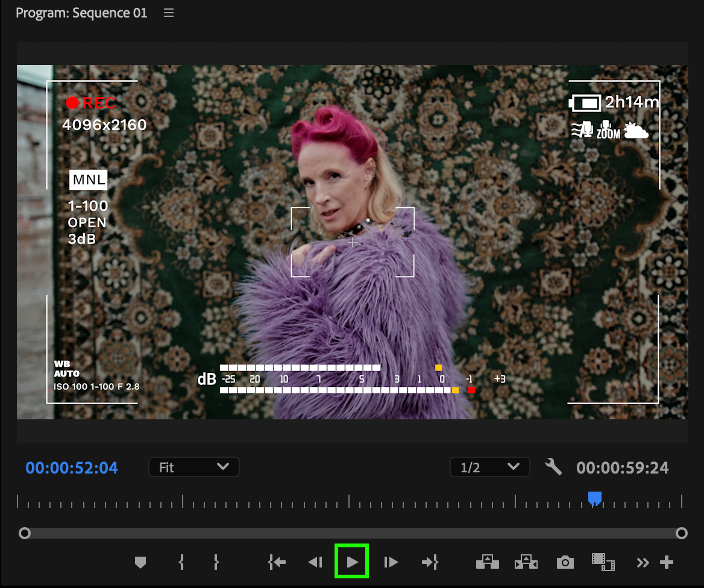Click the Lift button icon
This screenshot has width=704, height=588.
point(487,563)
